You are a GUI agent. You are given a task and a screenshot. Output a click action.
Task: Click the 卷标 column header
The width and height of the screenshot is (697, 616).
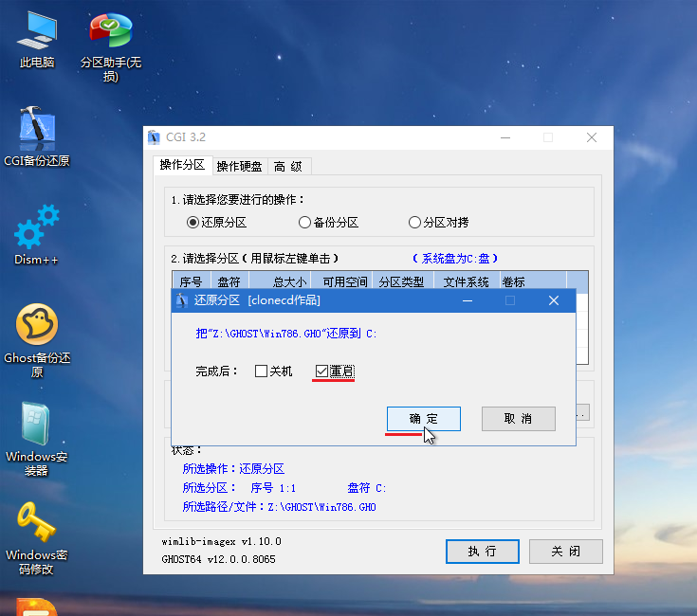(533, 282)
